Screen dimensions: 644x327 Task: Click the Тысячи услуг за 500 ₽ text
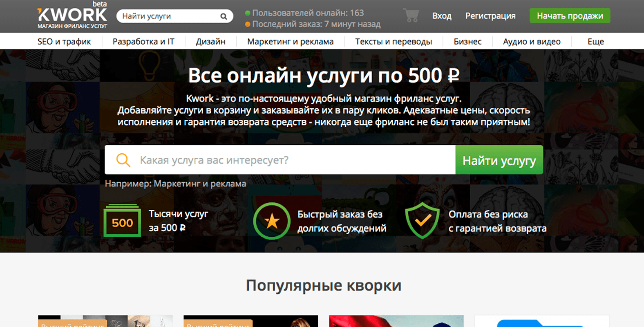[178, 221]
